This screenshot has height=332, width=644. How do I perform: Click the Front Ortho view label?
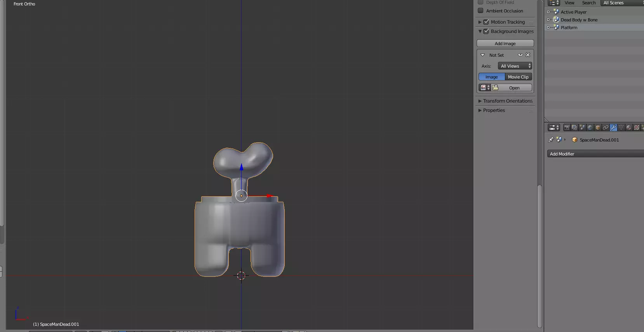pos(24,4)
